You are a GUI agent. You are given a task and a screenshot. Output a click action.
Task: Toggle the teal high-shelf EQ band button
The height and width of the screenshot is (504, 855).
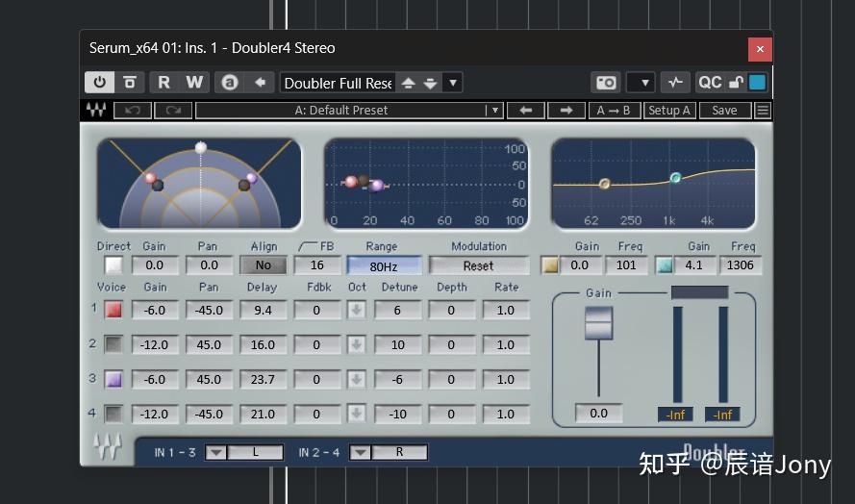665,265
